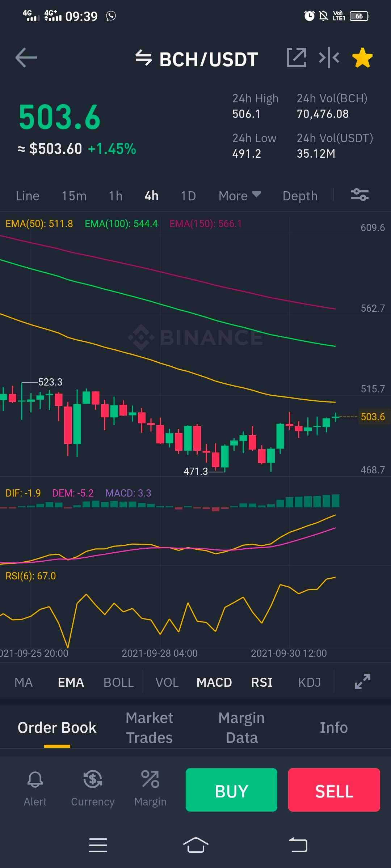Select the 1D timeframe
The height and width of the screenshot is (868, 391).
tap(188, 196)
